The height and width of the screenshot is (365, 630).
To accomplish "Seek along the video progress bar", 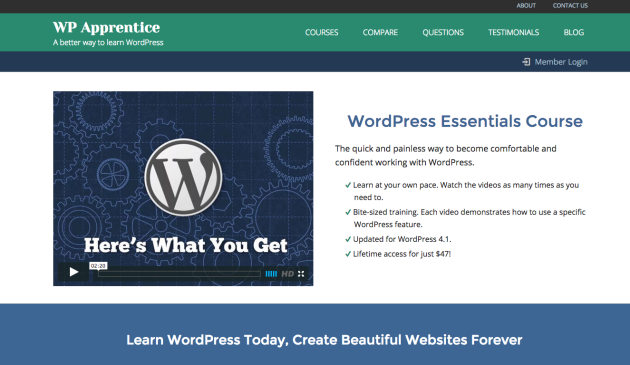I will (179, 274).
